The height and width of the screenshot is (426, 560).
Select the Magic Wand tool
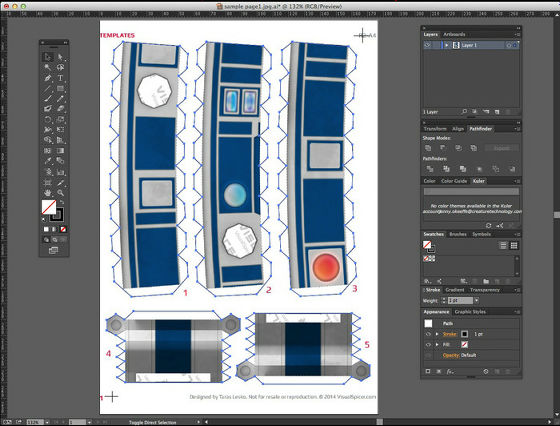(x=48, y=67)
